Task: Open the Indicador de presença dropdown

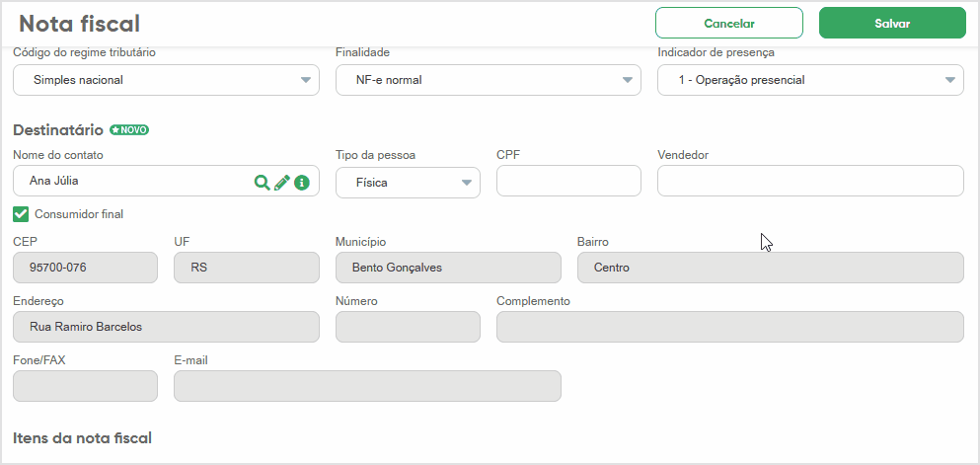Action: (810, 80)
